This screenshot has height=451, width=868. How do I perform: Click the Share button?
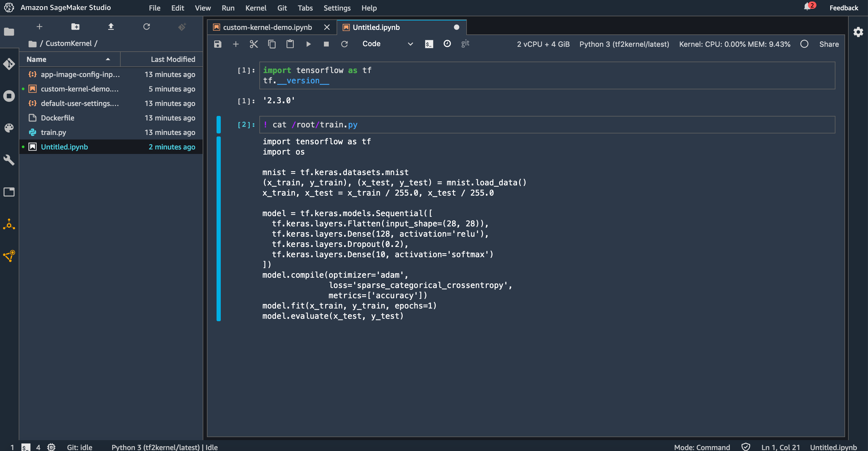829,44
